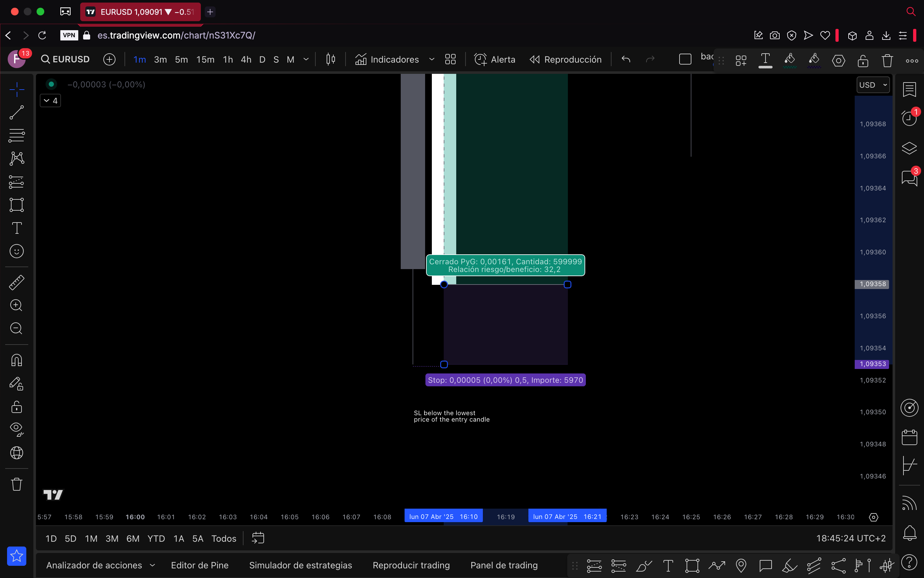Select the 15m timeframe

coord(205,60)
